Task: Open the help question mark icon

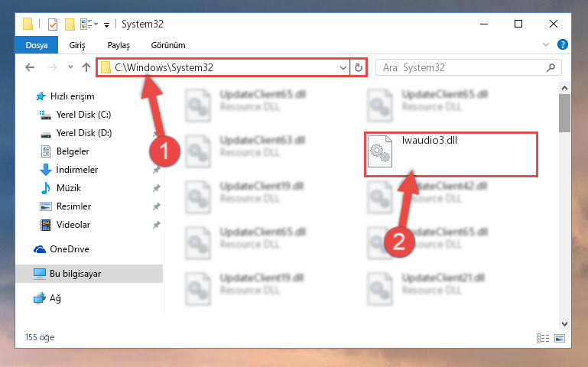Action: [x=563, y=44]
